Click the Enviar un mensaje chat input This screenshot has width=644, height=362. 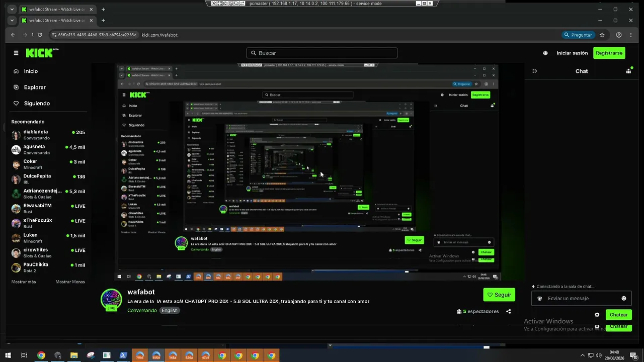(x=581, y=298)
